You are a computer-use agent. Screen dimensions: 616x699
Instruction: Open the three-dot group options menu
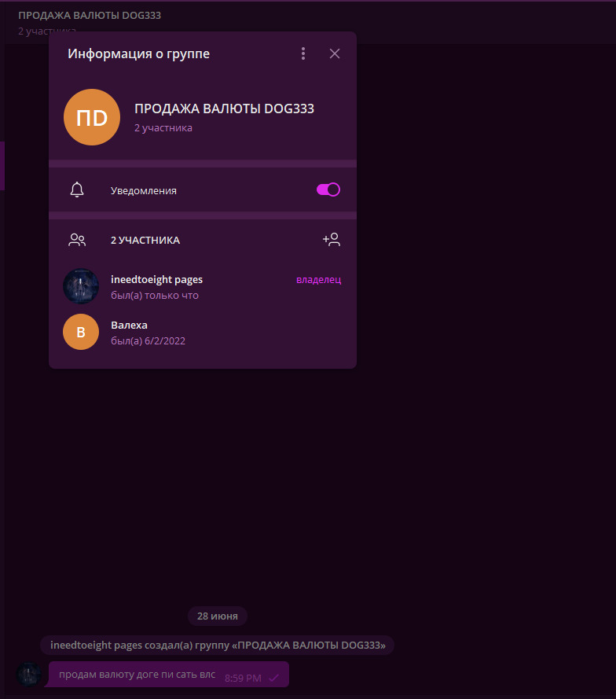coord(303,53)
